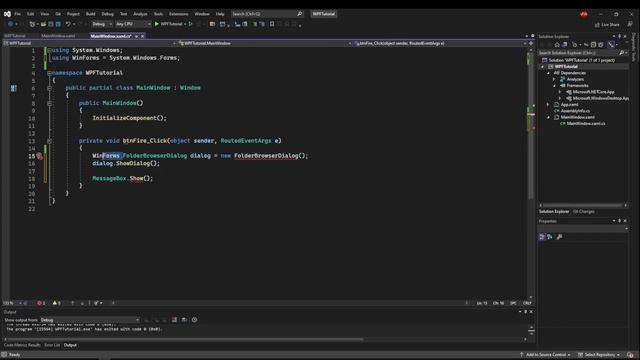This screenshot has width=640, height=360.
Task: Open the Debug configuration dropdown
Action: [102, 24]
